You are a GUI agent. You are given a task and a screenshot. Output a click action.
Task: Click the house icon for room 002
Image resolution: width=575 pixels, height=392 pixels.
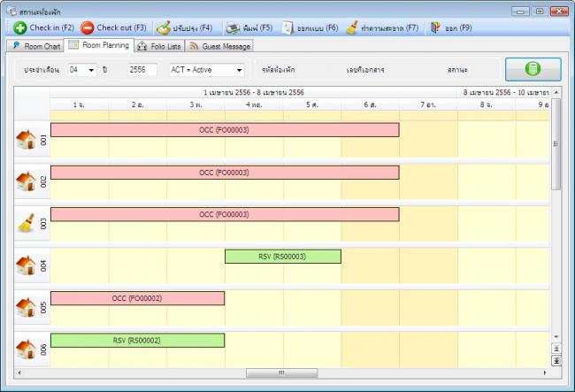point(27,181)
